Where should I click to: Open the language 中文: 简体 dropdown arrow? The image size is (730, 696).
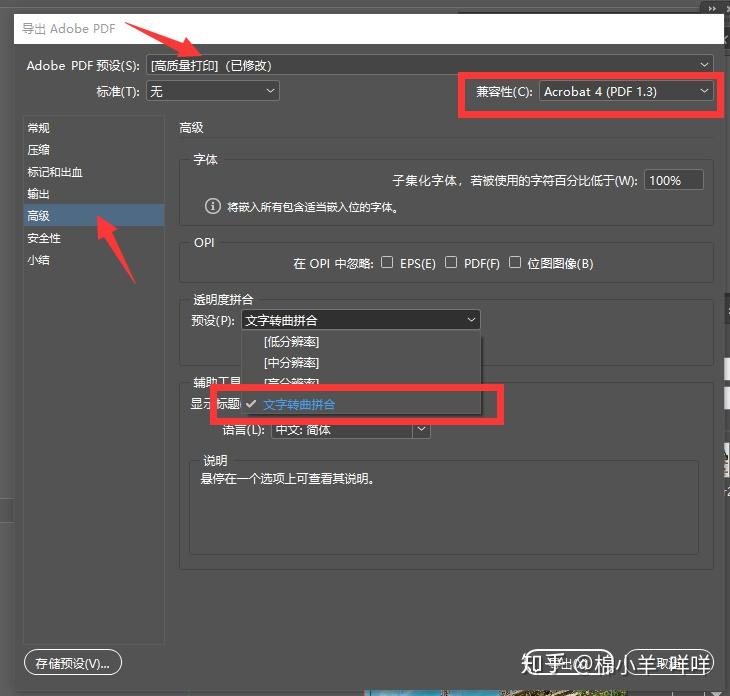pos(421,429)
